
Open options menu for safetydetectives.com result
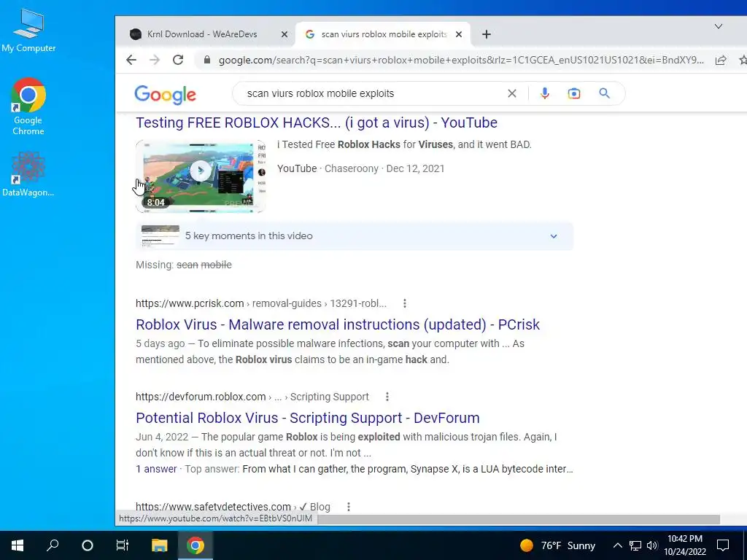click(349, 507)
